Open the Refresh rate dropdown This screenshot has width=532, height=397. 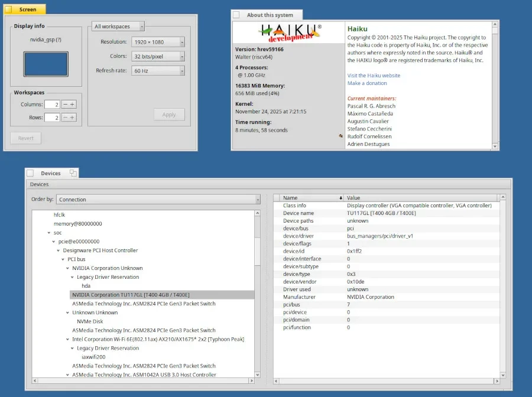click(158, 71)
